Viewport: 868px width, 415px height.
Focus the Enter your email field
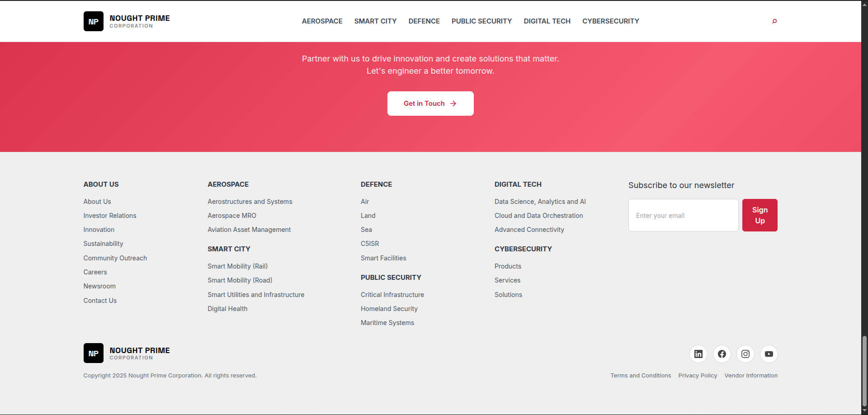point(683,216)
